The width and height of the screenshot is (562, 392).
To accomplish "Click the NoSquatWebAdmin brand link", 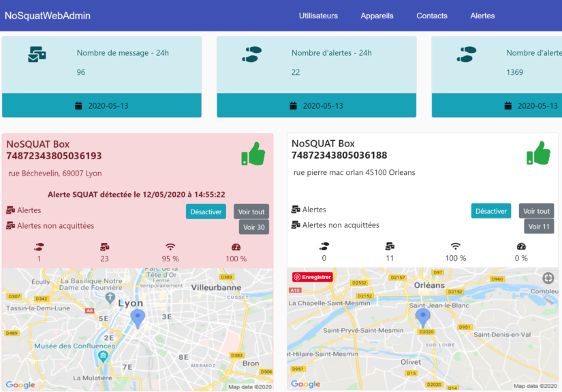I will click(48, 16).
